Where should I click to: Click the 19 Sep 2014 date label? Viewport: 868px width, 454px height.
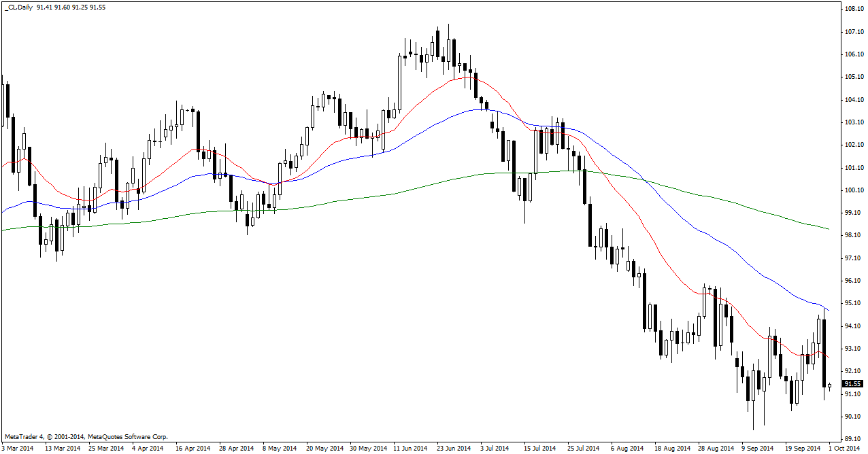803,449
